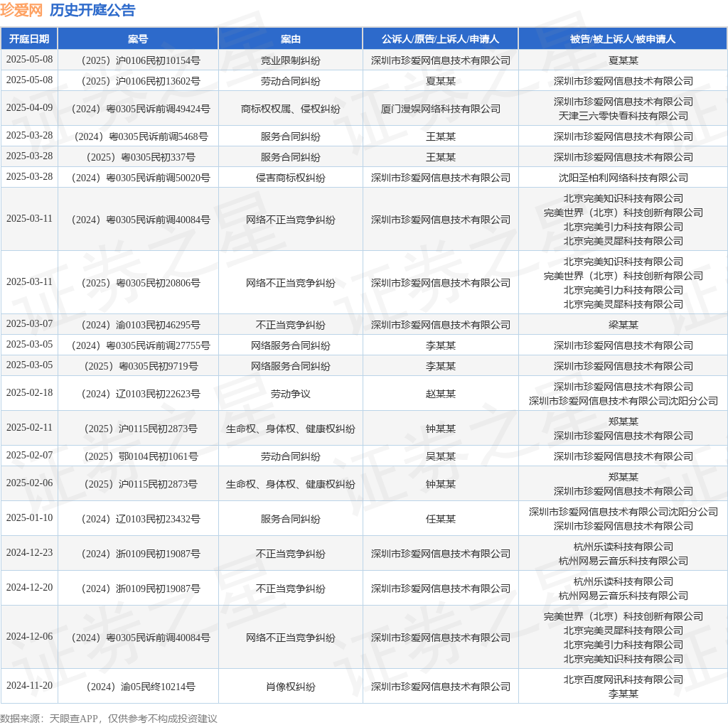
Task: Select the date 2025-02-11
Action: pos(29,427)
